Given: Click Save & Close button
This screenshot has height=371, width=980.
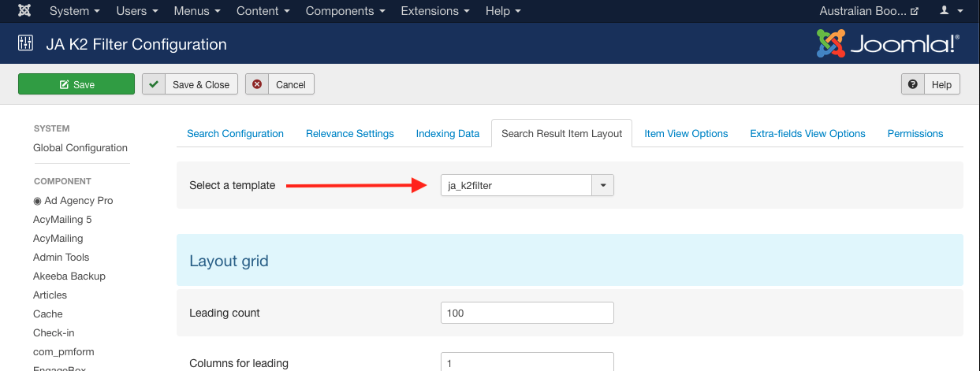Looking at the screenshot, I should [x=190, y=84].
